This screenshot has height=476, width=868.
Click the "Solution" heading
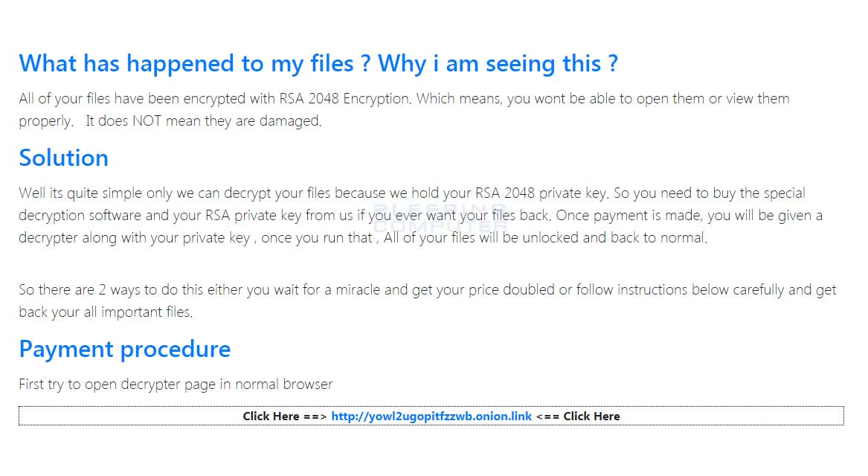coord(64,158)
